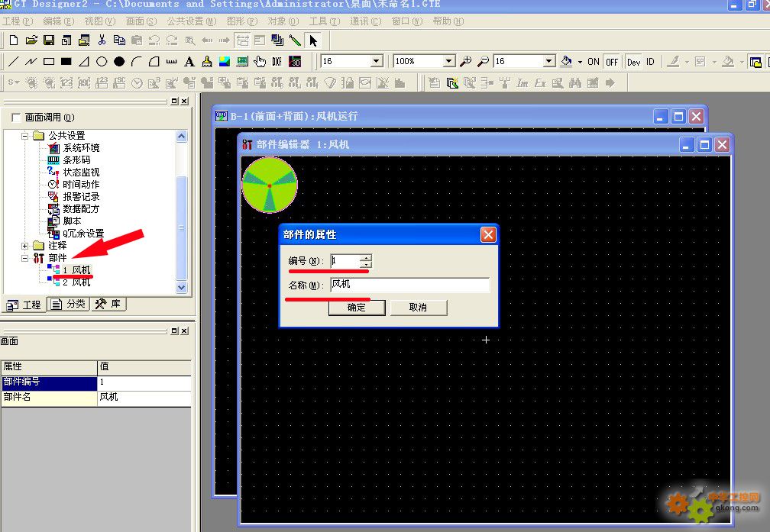This screenshot has width=770, height=532.
Task: Open a project with the folder icon
Action: 31,40
